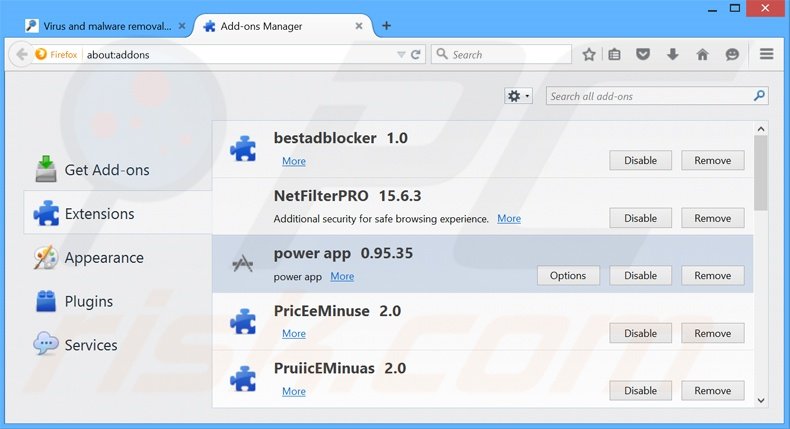The image size is (790, 429).
Task: Focus the Search all add-ons field
Action: pyautogui.click(x=657, y=96)
